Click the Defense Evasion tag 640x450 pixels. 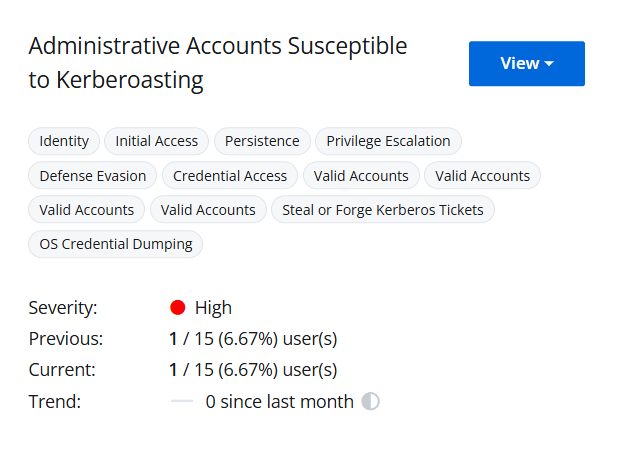93,176
